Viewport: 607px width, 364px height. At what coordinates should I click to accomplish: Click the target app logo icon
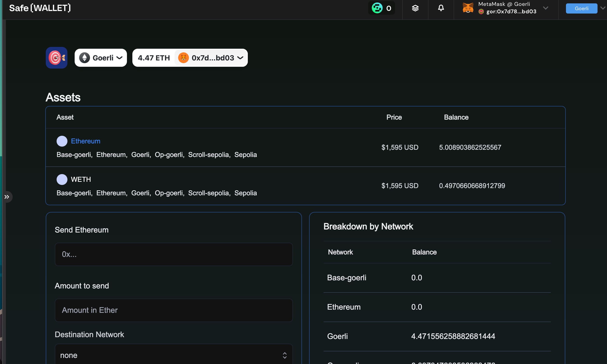56,58
